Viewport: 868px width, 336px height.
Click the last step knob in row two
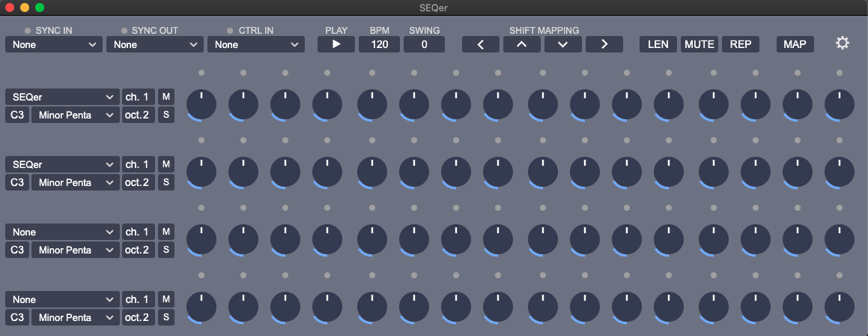pos(840,172)
